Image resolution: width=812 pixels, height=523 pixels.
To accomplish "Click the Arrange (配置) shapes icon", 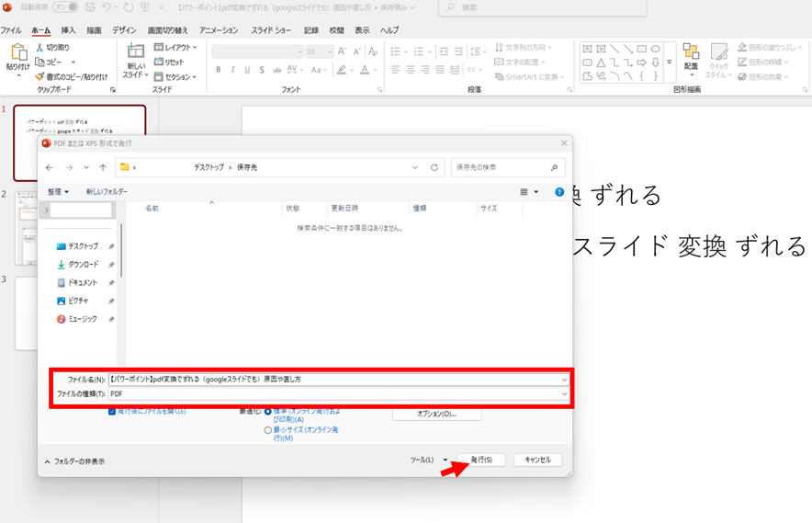I will coord(691,52).
